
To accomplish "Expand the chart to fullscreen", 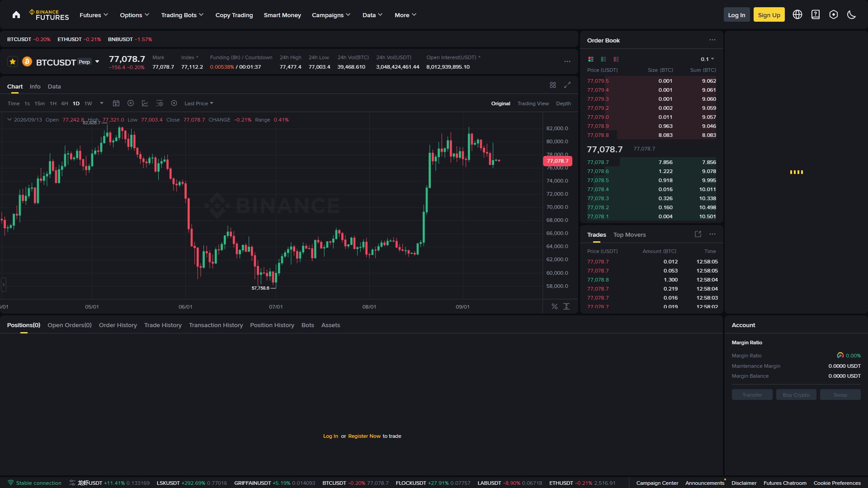I will [x=567, y=85].
